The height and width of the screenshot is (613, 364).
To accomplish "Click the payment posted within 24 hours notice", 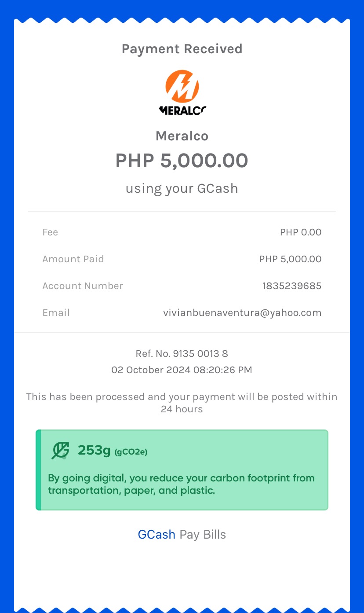I will point(182,403).
